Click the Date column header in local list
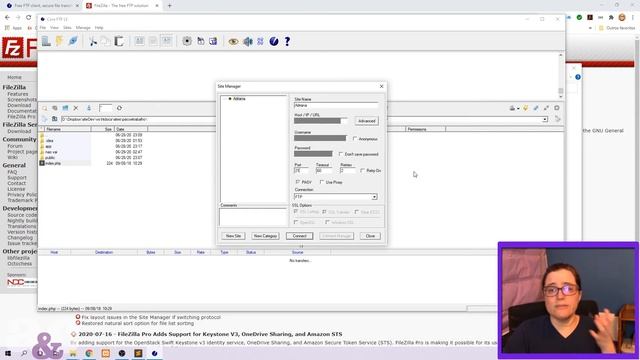This screenshot has height=360, width=640. [x=131, y=129]
